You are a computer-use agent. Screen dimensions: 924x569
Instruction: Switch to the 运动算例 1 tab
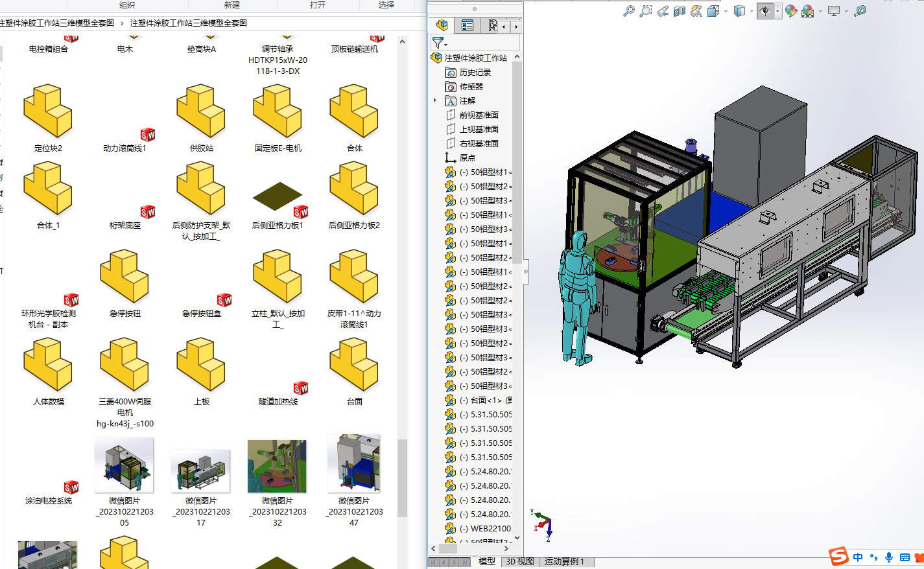point(564,561)
